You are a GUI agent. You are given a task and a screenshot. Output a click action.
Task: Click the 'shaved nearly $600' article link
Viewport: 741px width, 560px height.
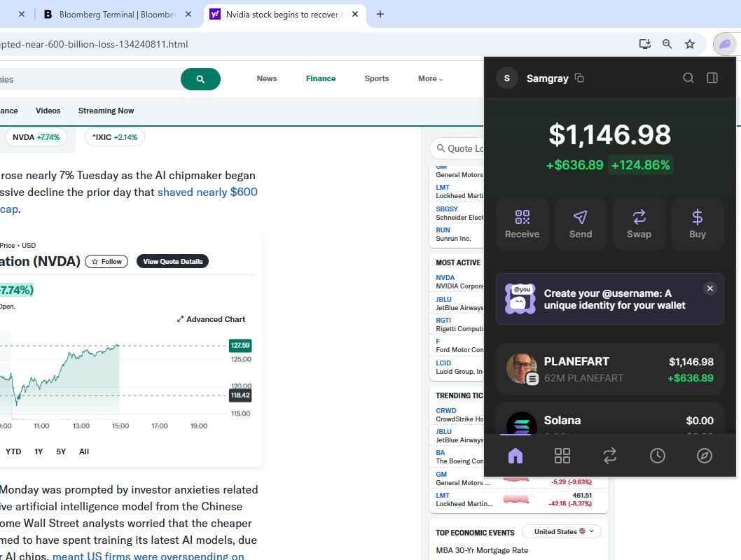207,192
